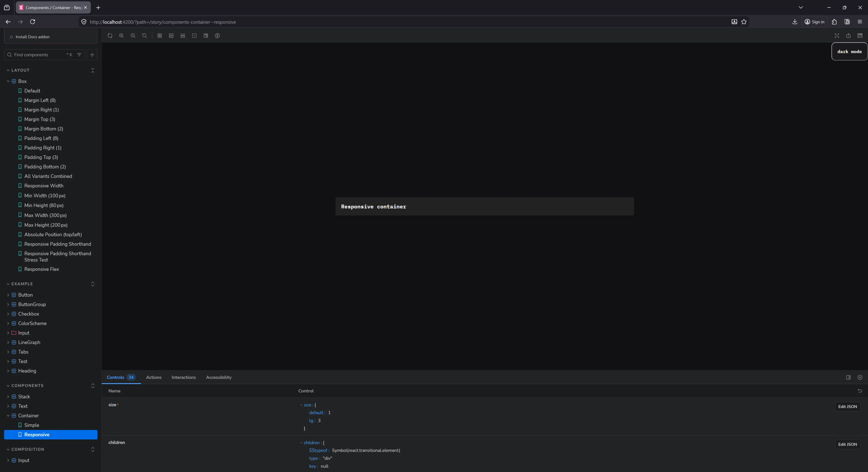The width and height of the screenshot is (868, 472).
Task: Open the accessibility vision simulator
Action: [x=217, y=36]
